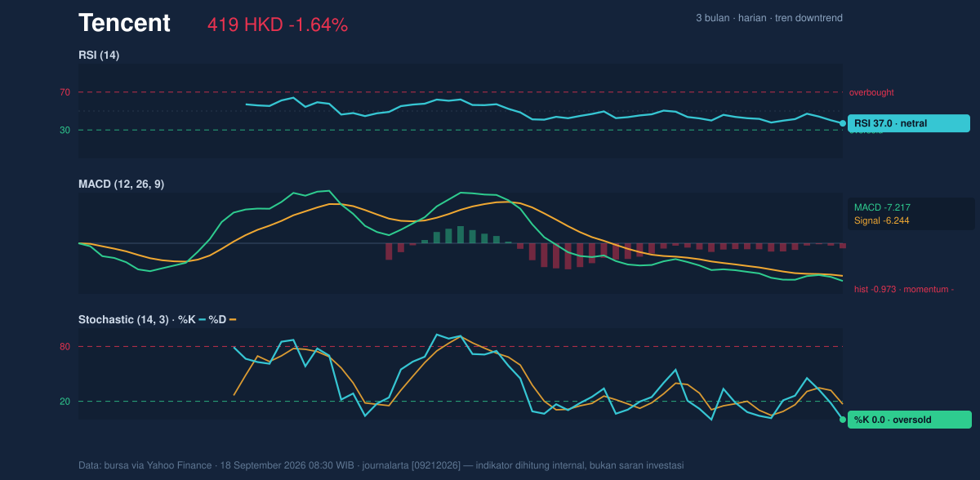980x480 pixels.
Task: Click the RSI (14) panel heading
Action: (x=99, y=55)
